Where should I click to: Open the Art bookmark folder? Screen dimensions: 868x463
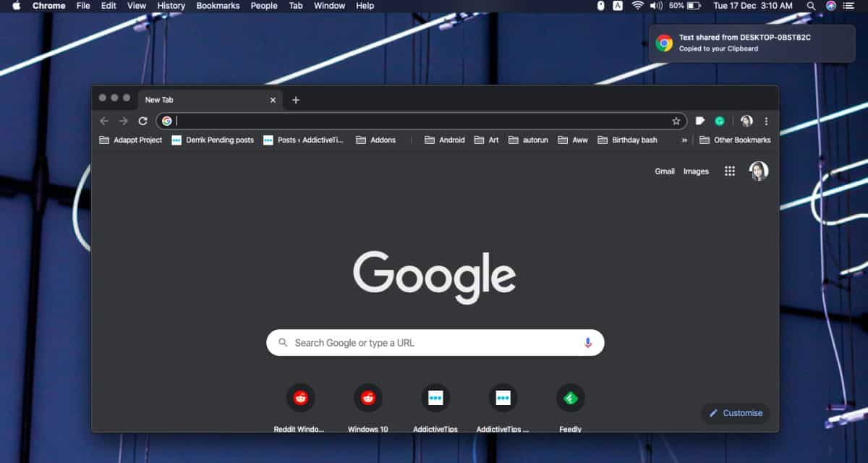(x=487, y=140)
